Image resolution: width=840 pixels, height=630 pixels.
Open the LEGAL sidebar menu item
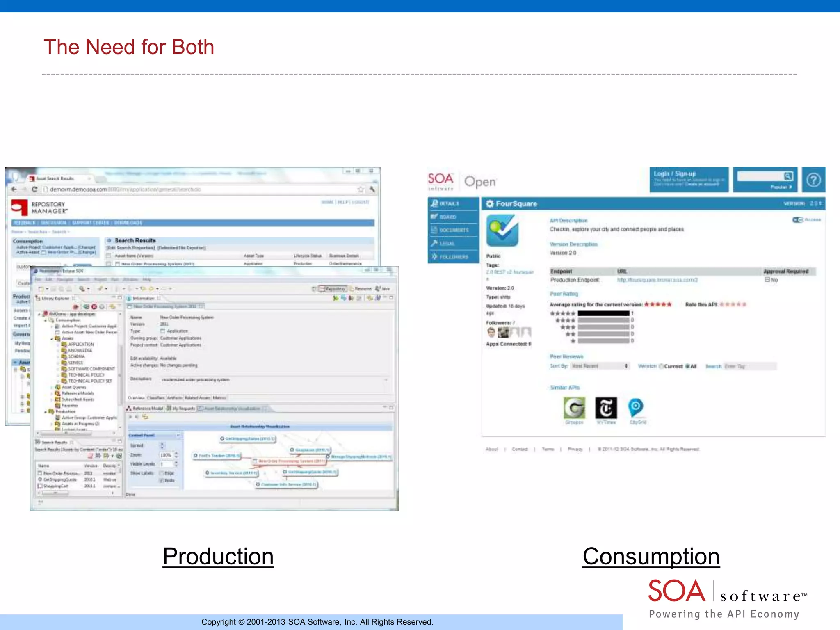453,243
